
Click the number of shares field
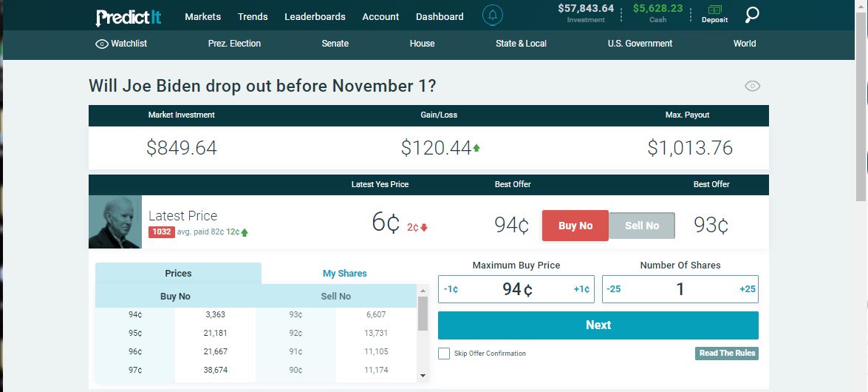(680, 289)
